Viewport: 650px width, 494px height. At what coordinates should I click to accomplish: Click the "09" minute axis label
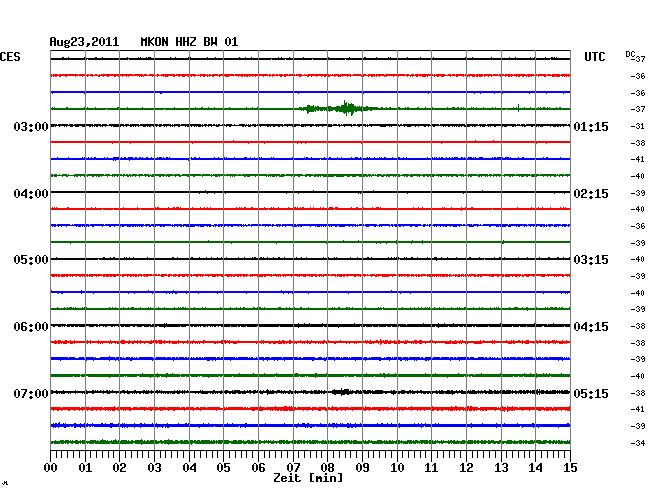pyautogui.click(x=362, y=468)
